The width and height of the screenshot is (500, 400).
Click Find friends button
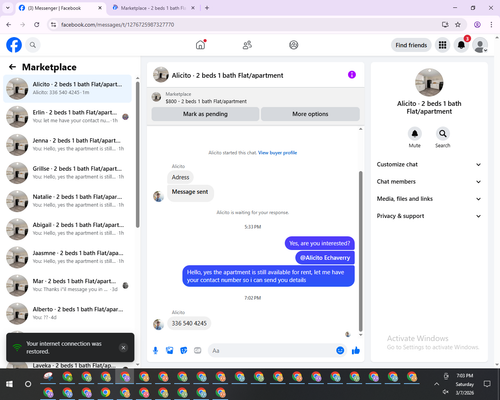pos(411,45)
